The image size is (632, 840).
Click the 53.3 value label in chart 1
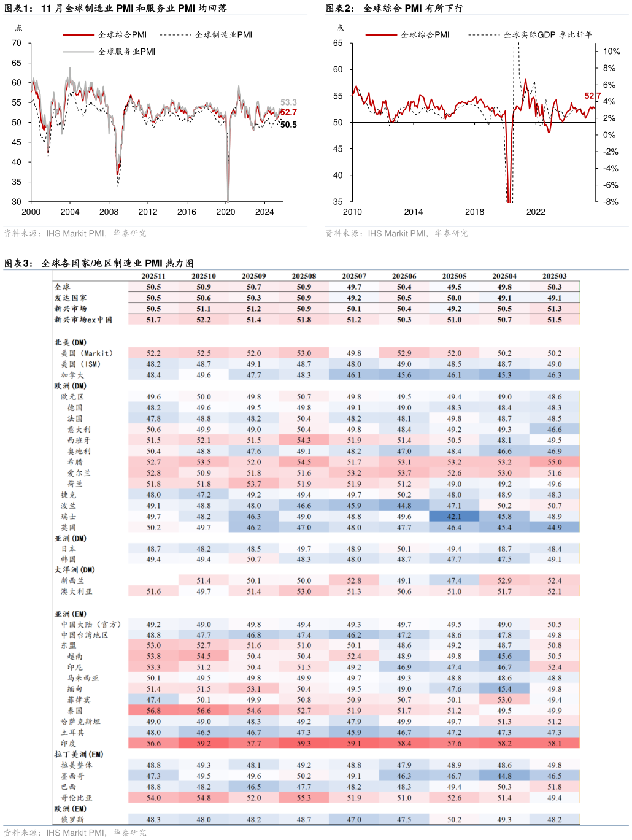(288, 102)
